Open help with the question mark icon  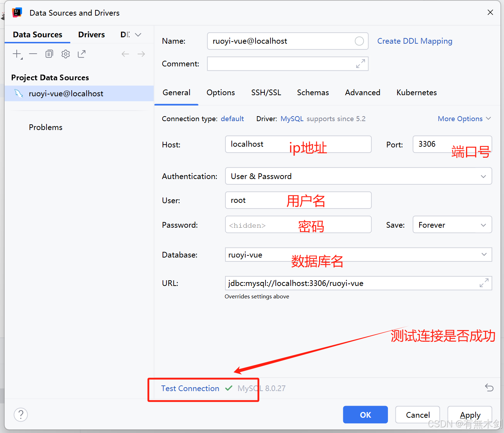click(x=21, y=415)
